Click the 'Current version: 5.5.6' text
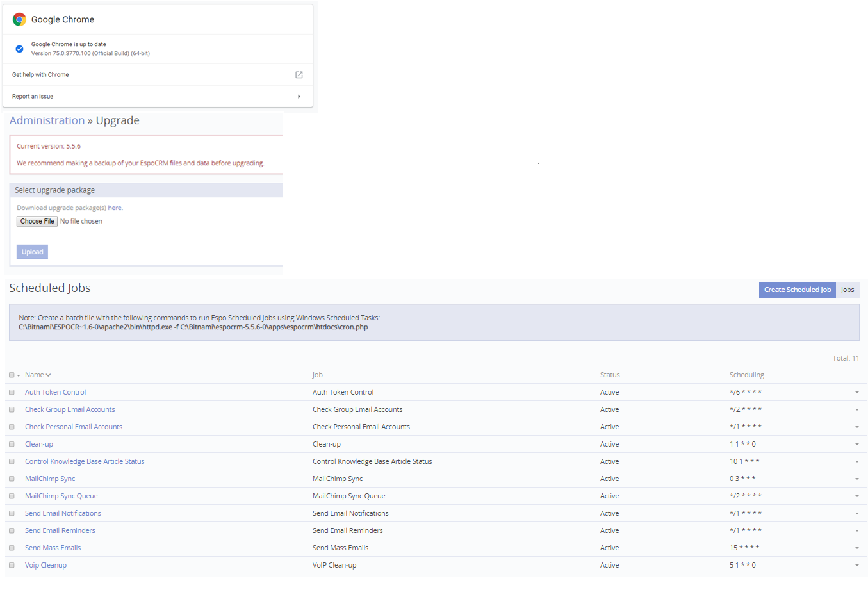 [49, 146]
